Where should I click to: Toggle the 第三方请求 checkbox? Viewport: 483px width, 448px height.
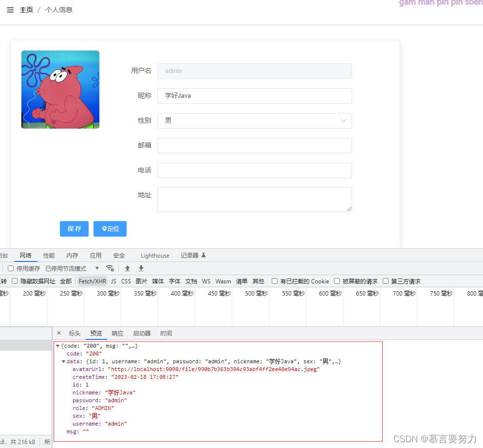click(386, 281)
